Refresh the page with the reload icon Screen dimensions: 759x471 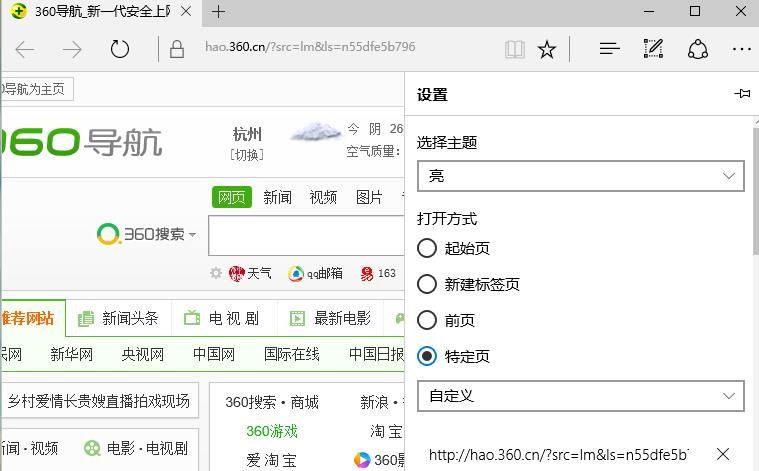pos(120,49)
